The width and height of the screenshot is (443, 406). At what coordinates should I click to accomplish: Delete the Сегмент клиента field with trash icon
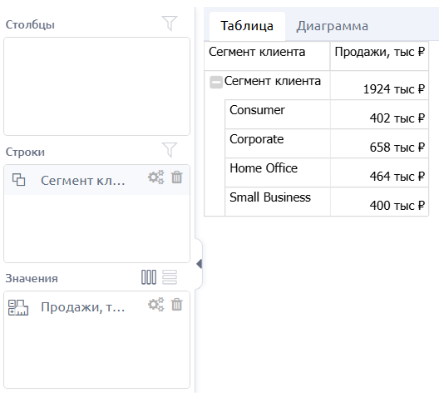tap(177, 177)
